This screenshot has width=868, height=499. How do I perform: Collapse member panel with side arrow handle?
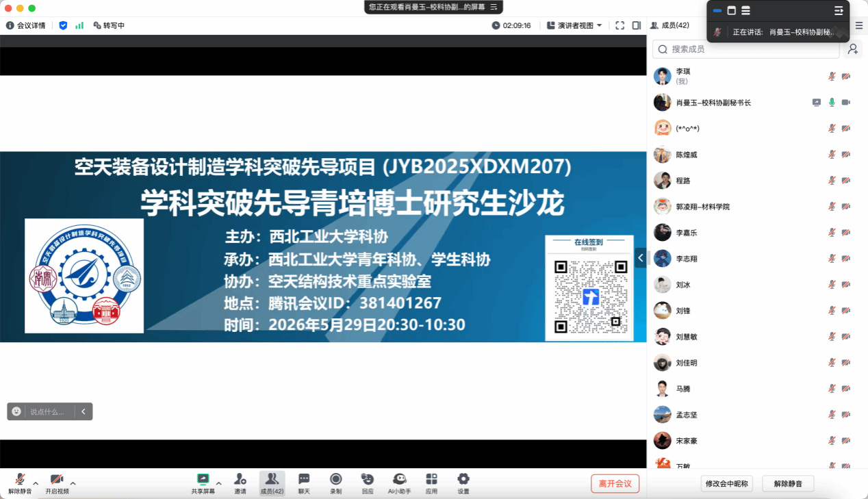pos(640,257)
